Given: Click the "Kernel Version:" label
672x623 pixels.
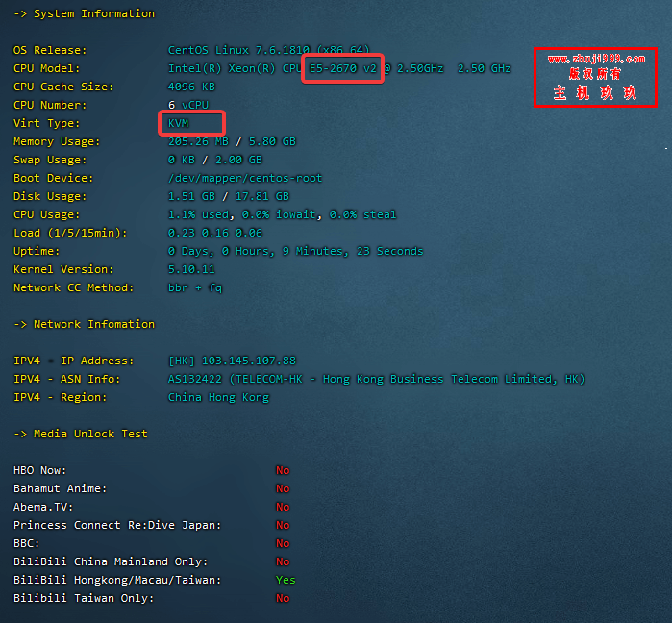Looking at the screenshot, I should [x=63, y=269].
